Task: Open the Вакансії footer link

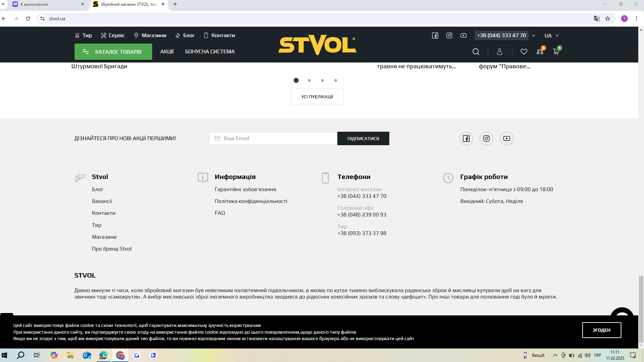Action: click(x=102, y=201)
